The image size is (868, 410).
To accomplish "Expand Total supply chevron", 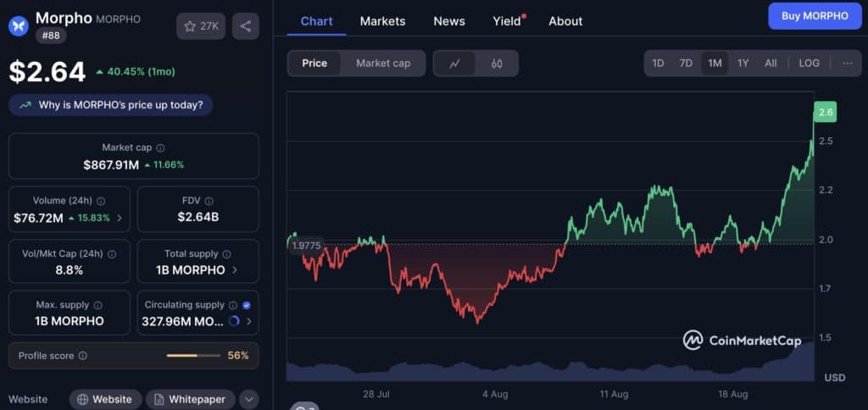I will click(x=234, y=270).
